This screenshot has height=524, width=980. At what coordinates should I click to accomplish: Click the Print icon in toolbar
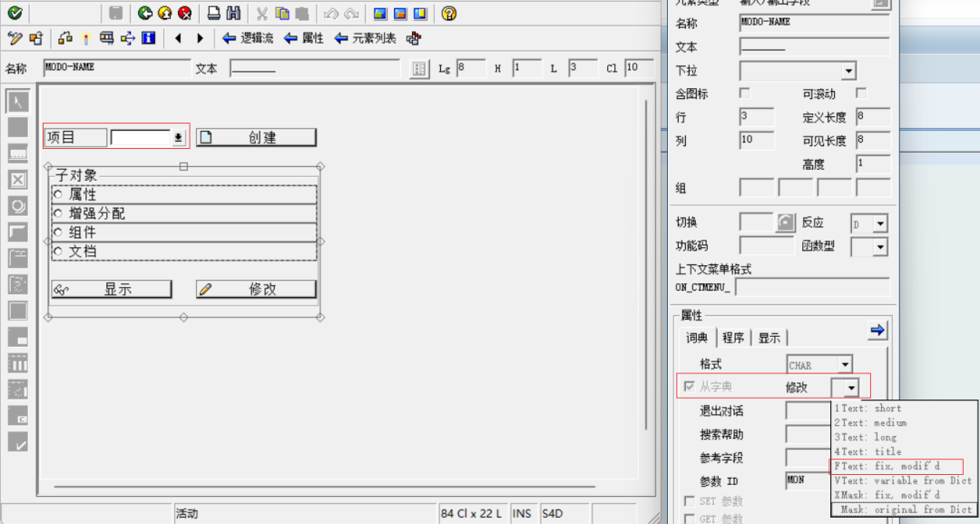point(214,13)
